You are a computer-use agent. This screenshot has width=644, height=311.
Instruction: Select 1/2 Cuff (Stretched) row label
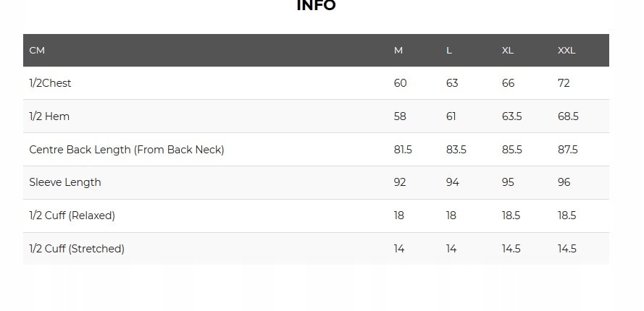click(77, 249)
